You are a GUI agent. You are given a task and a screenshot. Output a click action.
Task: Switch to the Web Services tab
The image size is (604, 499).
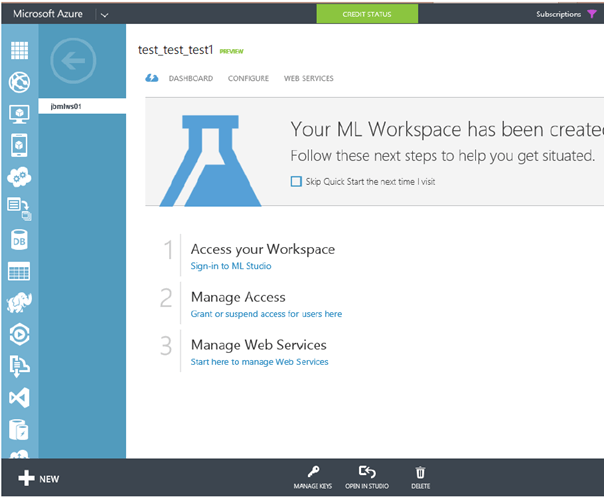(309, 79)
